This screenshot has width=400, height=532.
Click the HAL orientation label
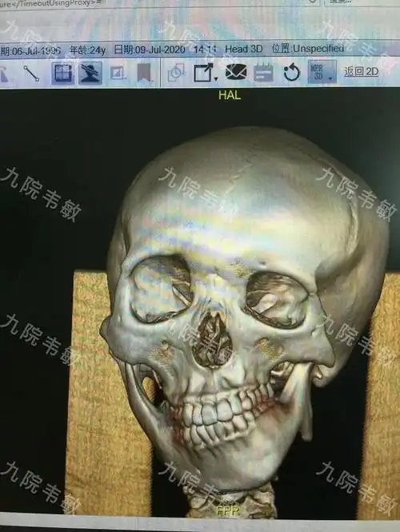230,95
